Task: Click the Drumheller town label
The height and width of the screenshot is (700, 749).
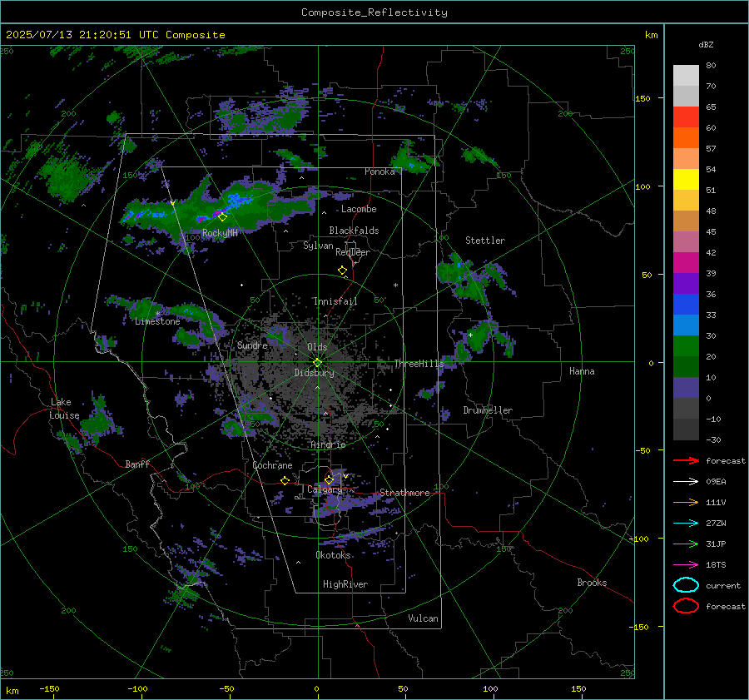Action: point(488,410)
